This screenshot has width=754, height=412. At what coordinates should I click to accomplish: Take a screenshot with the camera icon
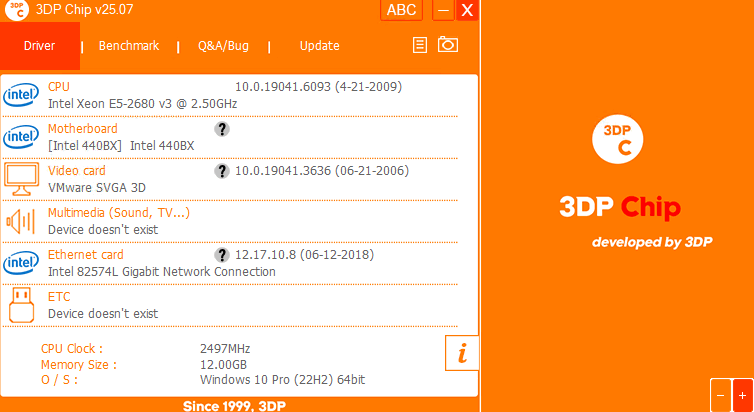(x=448, y=44)
